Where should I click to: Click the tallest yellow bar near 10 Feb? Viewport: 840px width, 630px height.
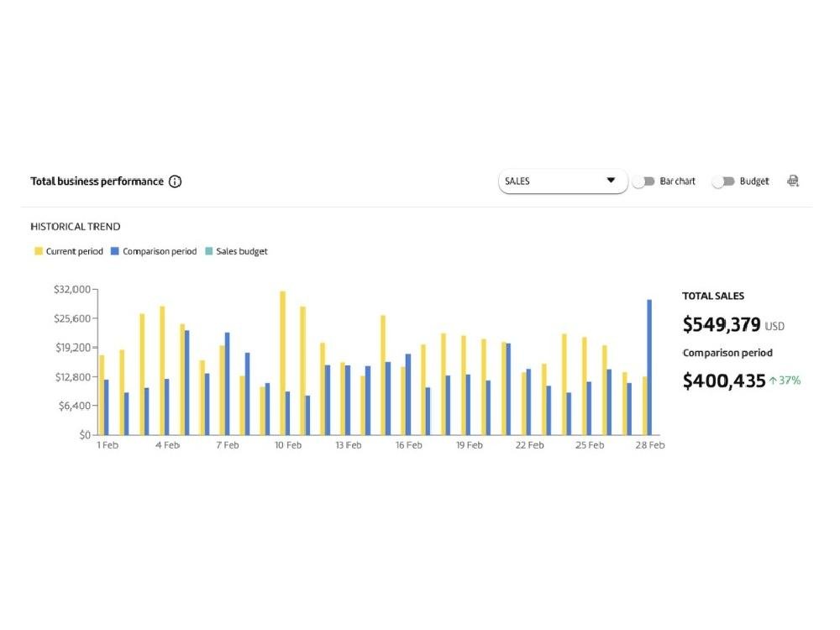(x=282, y=363)
